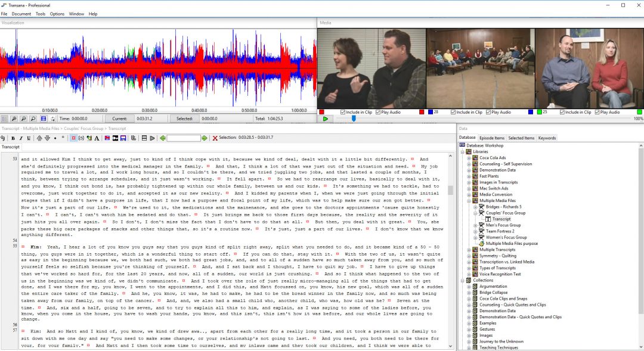Click the Current time button
Viewport: 644px width, 351px height.
[x=119, y=119]
